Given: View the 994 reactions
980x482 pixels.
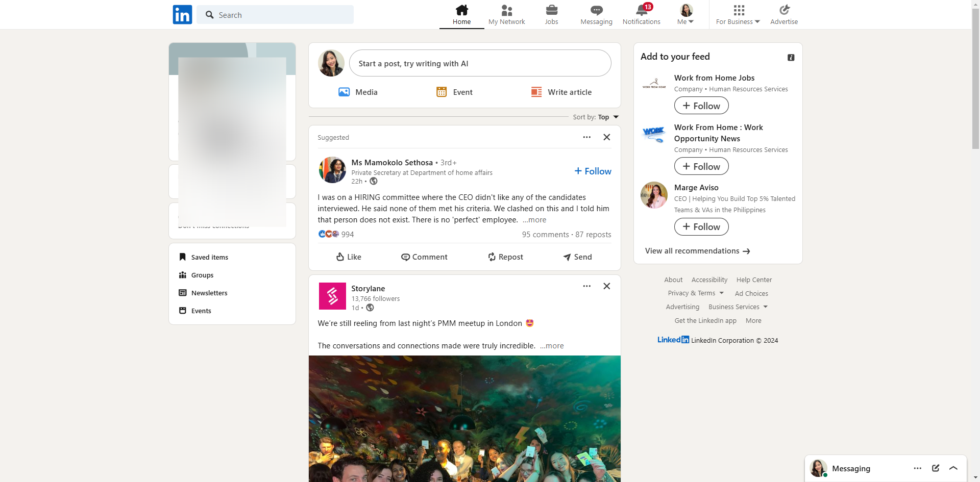Looking at the screenshot, I should [336, 234].
